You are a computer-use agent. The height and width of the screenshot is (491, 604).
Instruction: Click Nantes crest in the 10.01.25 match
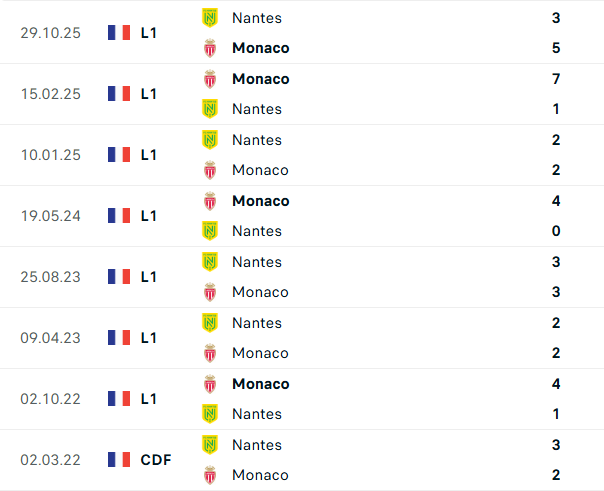[210, 140]
